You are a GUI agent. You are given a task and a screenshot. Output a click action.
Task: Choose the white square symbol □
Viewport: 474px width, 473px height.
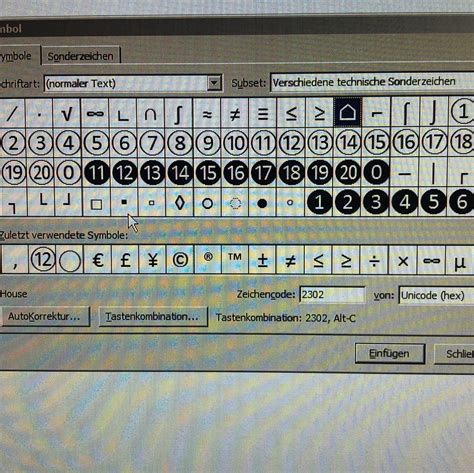tap(96, 204)
